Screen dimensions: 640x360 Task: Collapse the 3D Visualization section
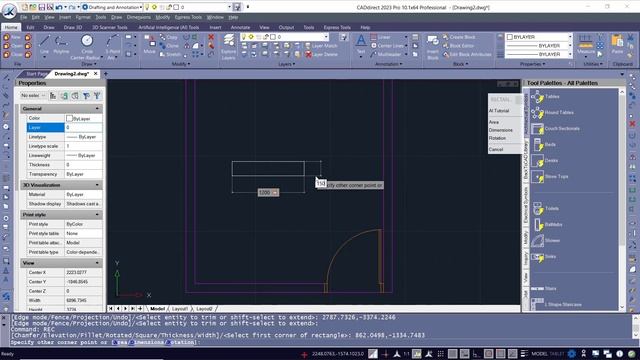tap(97, 185)
